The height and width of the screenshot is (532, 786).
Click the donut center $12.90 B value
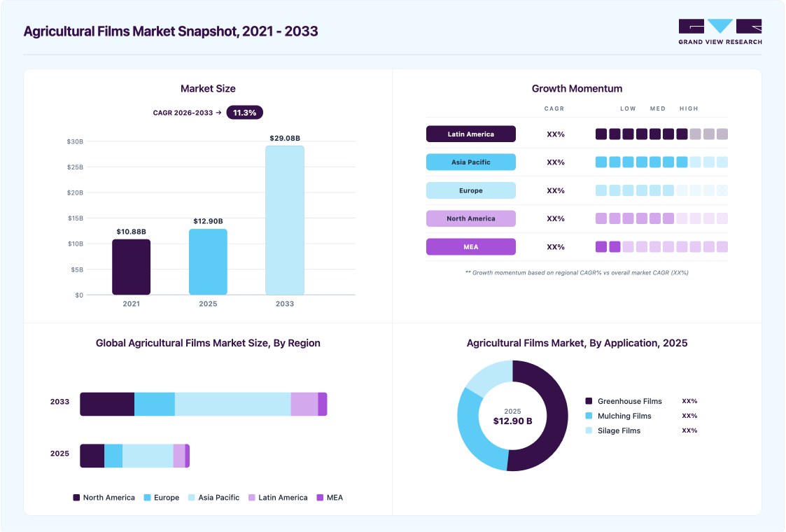point(512,421)
